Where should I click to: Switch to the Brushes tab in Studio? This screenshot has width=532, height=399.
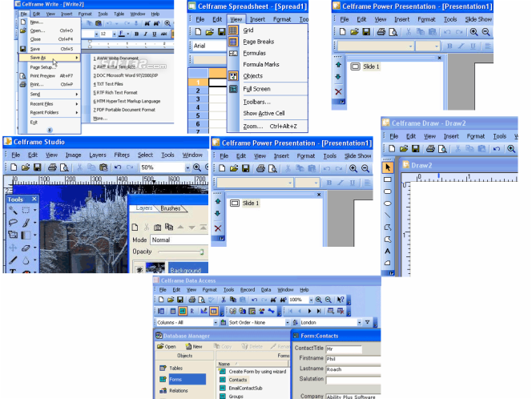coord(171,208)
